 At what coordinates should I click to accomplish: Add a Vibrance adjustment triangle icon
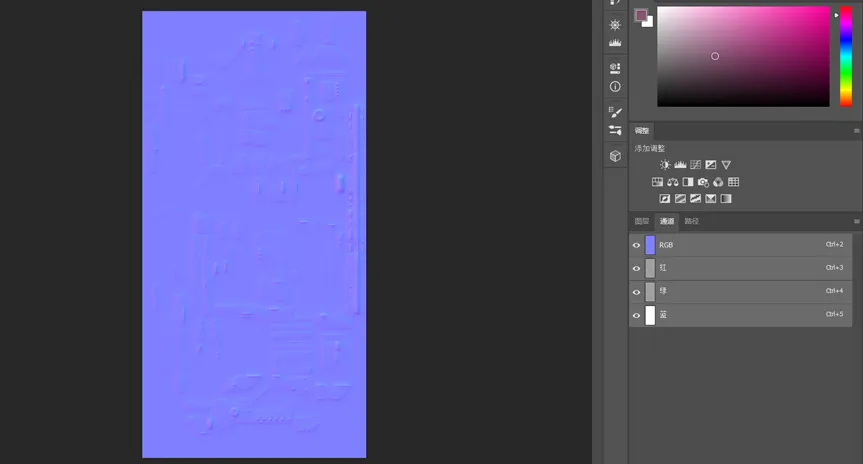[x=726, y=165]
